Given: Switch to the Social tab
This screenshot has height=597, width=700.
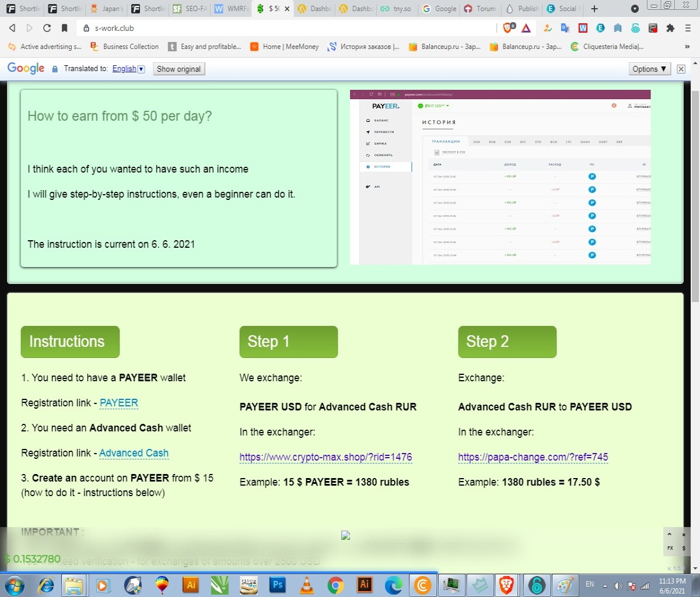Looking at the screenshot, I should (x=563, y=9).
